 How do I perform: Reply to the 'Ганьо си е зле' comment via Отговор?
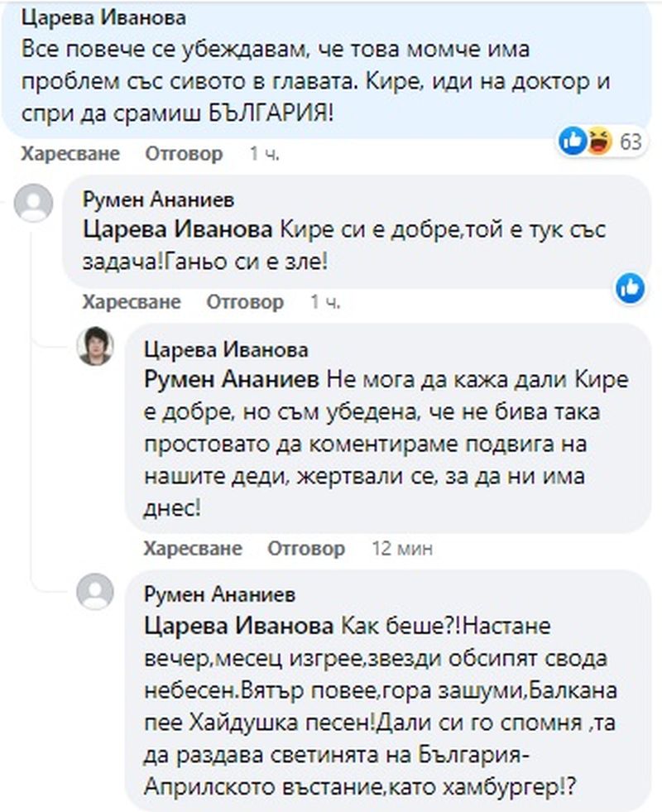click(x=245, y=302)
